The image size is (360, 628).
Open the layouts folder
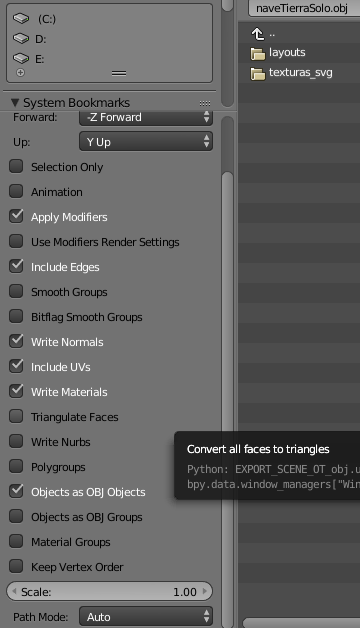click(287, 52)
